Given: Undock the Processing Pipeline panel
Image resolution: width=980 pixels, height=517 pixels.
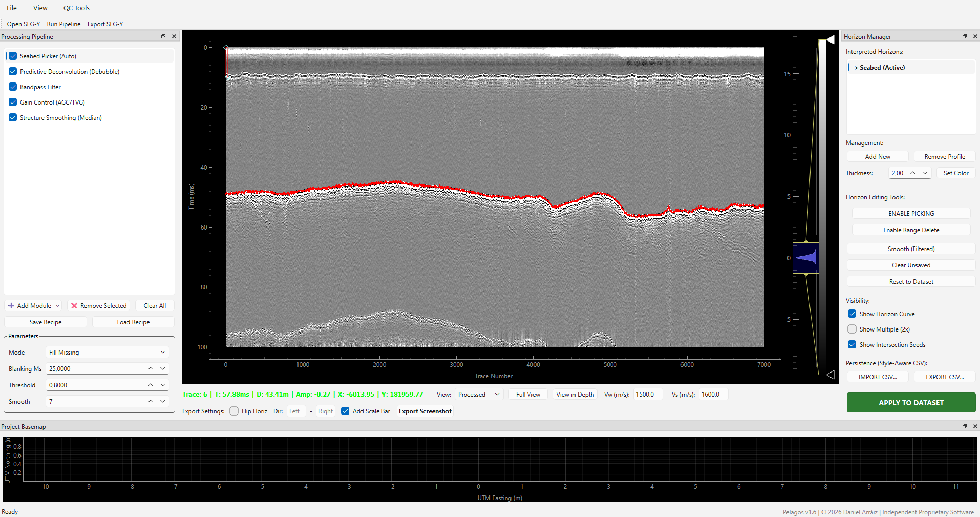Looking at the screenshot, I should point(163,36).
